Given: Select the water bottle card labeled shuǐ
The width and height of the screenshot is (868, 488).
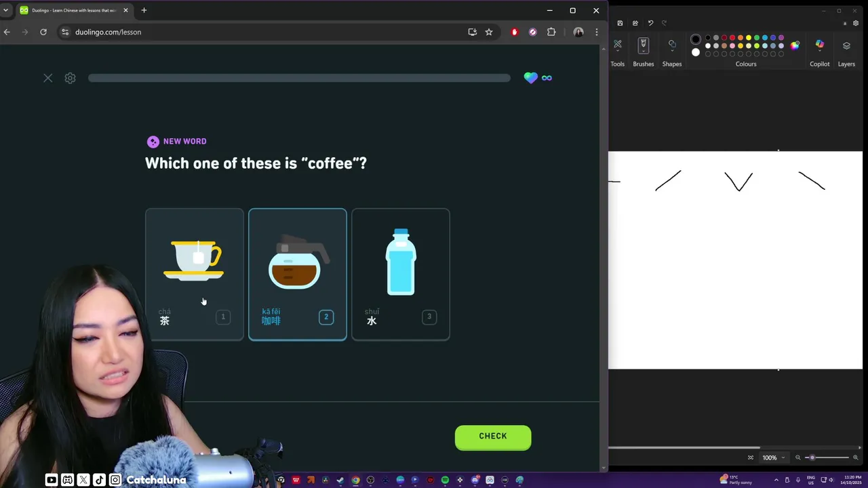Looking at the screenshot, I should click(401, 274).
